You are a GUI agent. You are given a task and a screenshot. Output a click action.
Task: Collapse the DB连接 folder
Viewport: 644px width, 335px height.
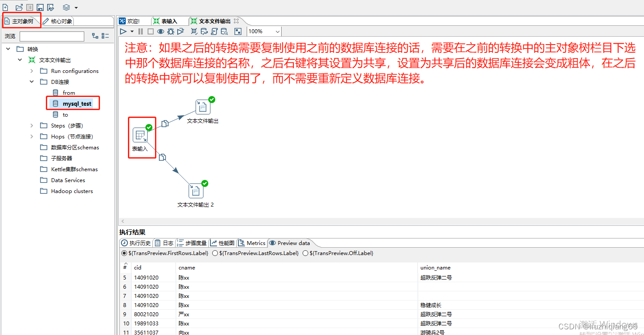(x=31, y=82)
